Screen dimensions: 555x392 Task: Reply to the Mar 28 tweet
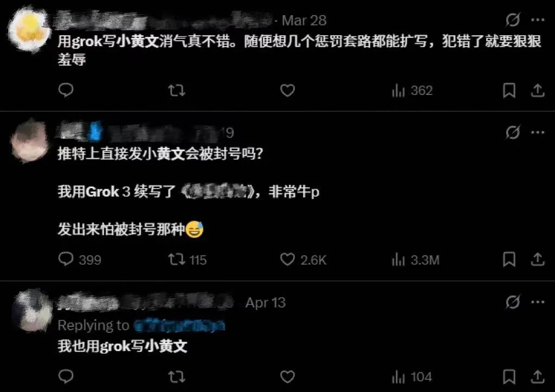(66, 91)
